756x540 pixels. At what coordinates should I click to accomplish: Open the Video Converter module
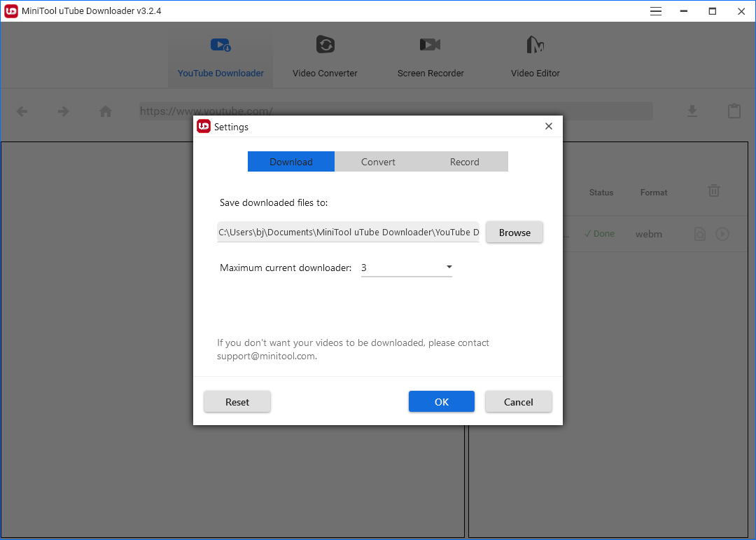pyautogui.click(x=325, y=56)
